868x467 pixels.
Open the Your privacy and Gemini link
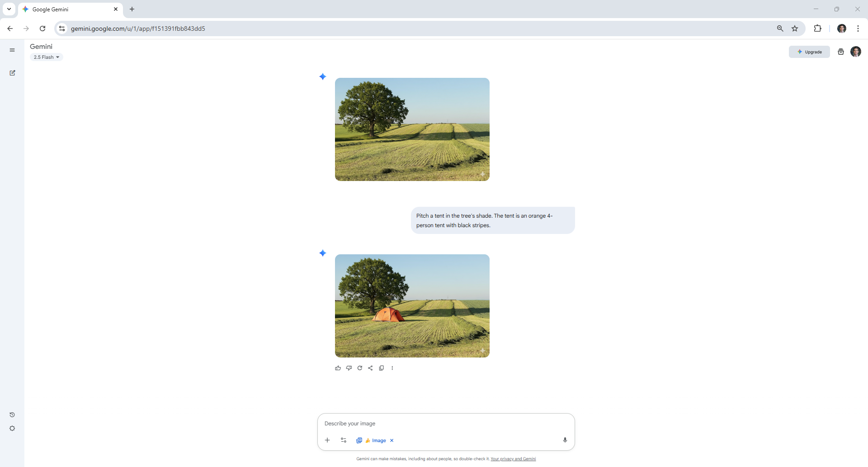[513, 459]
